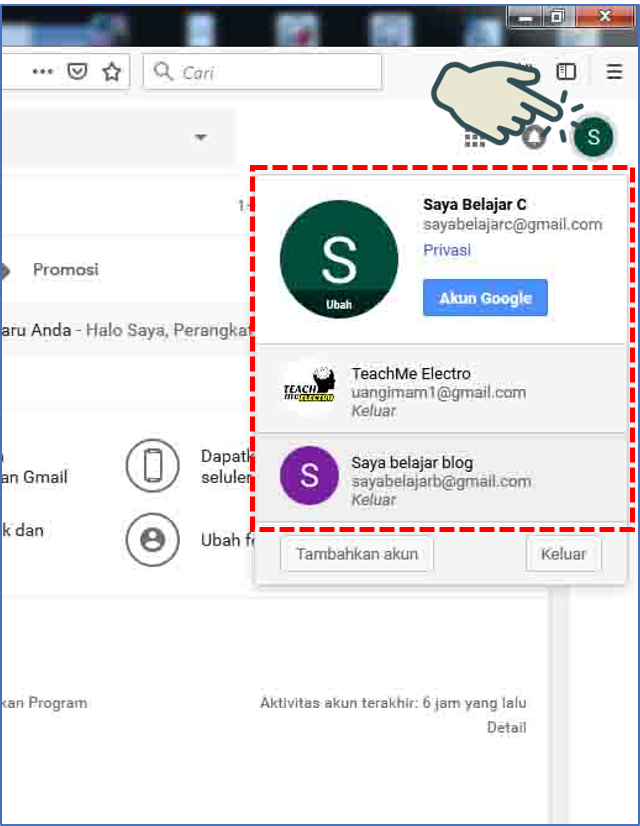
Task: Change profile photo via Ubah
Action: click(x=338, y=304)
